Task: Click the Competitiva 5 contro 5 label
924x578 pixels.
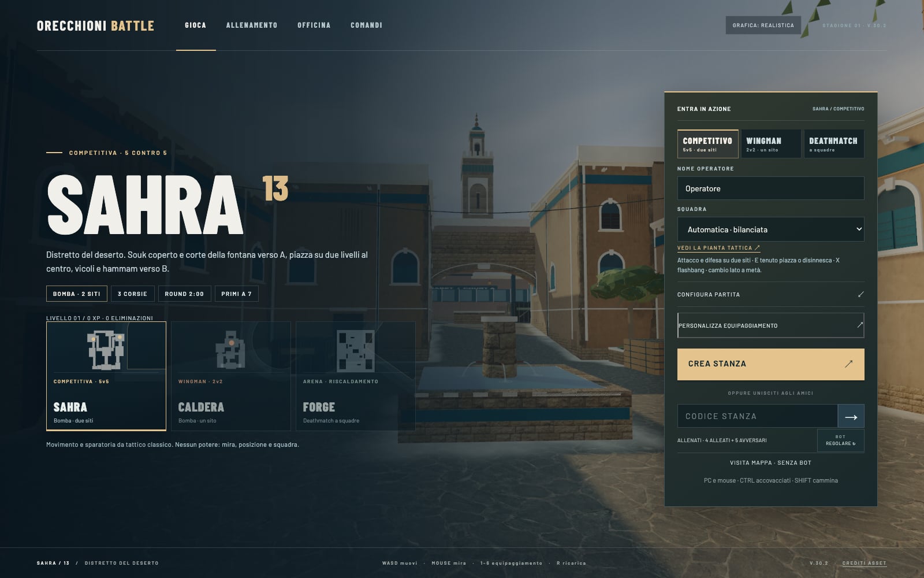Action: pyautogui.click(x=118, y=153)
